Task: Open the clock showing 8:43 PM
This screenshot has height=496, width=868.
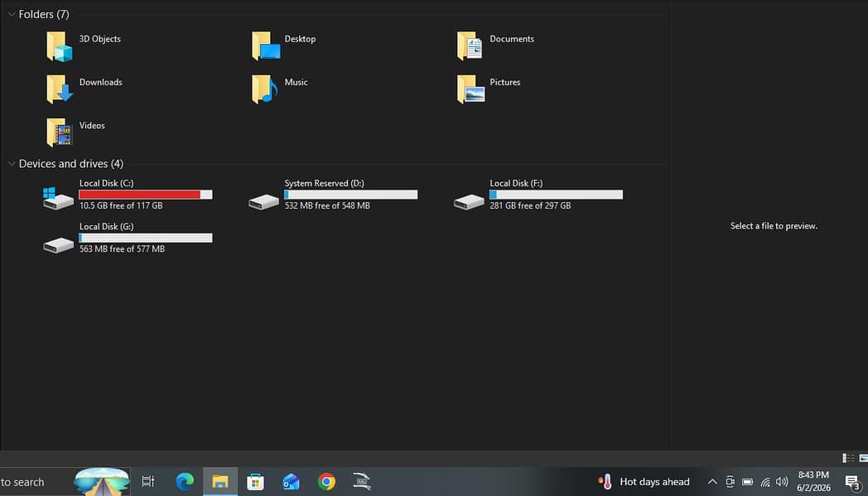Action: [813, 482]
